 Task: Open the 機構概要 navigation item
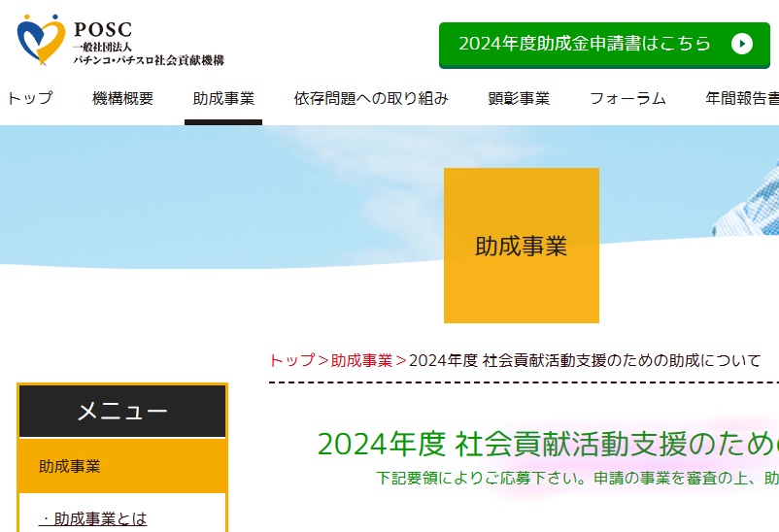coord(122,98)
